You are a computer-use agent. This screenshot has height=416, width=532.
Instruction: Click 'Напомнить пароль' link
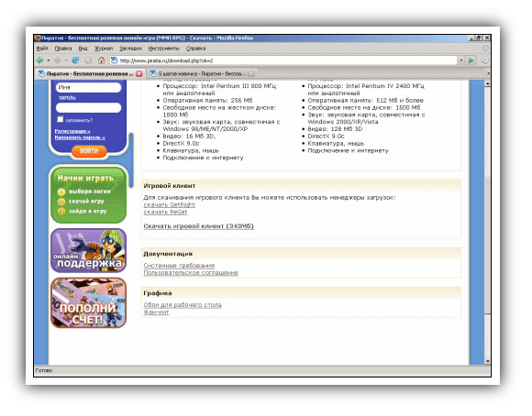80,137
